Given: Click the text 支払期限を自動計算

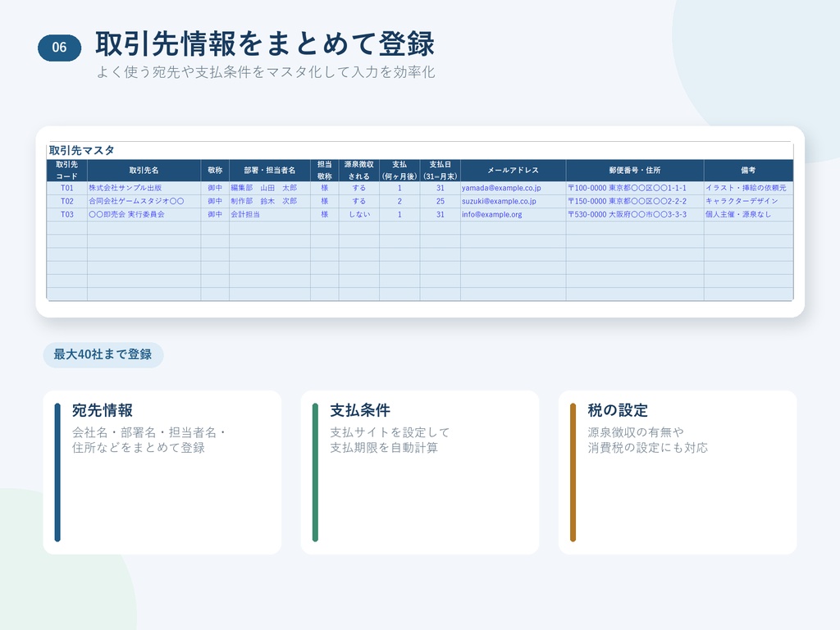Looking at the screenshot, I should pyautogui.click(x=384, y=448).
